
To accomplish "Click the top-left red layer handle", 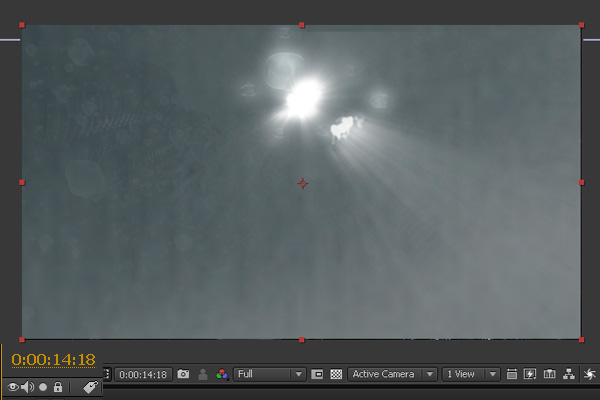I will tap(22, 25).
